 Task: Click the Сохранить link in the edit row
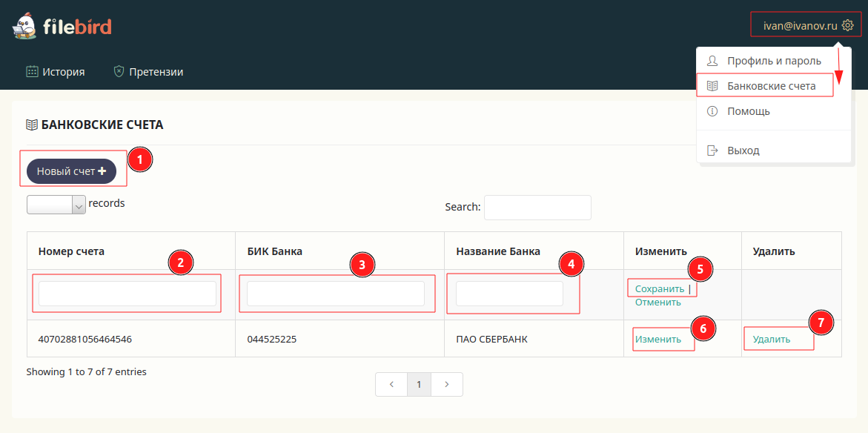(659, 288)
